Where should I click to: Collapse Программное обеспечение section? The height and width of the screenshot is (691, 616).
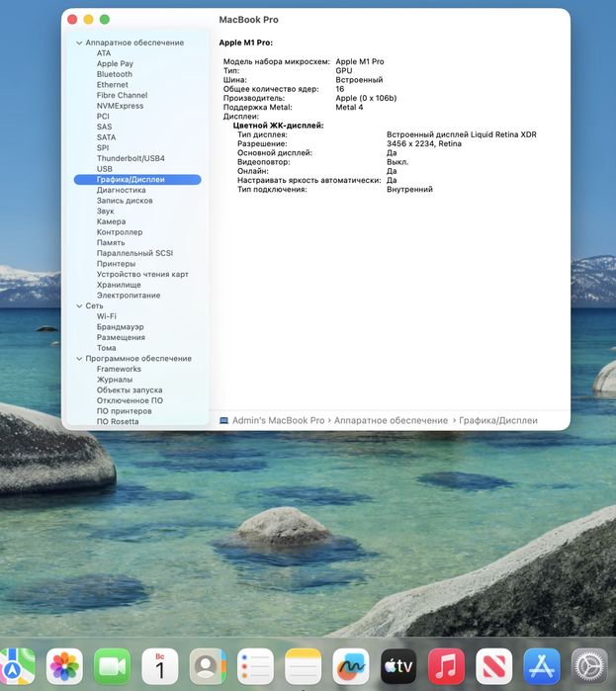[79, 359]
